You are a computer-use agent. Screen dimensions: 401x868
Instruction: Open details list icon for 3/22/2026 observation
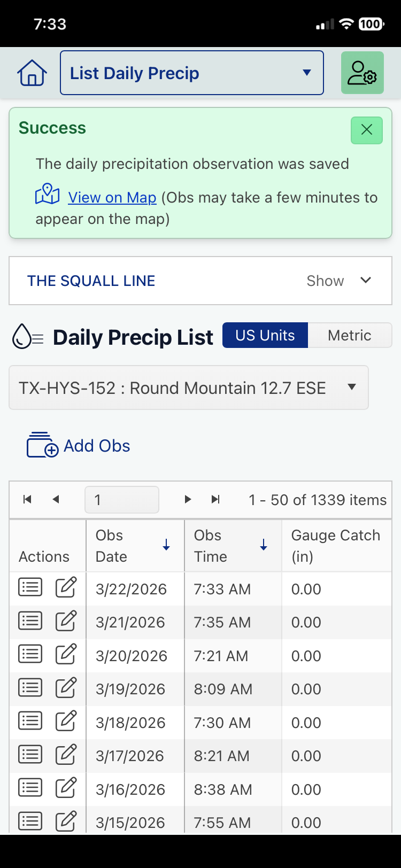click(30, 587)
